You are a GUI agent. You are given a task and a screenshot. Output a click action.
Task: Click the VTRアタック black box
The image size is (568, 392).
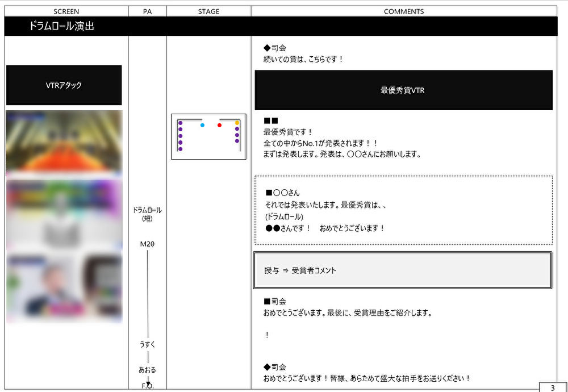64,85
